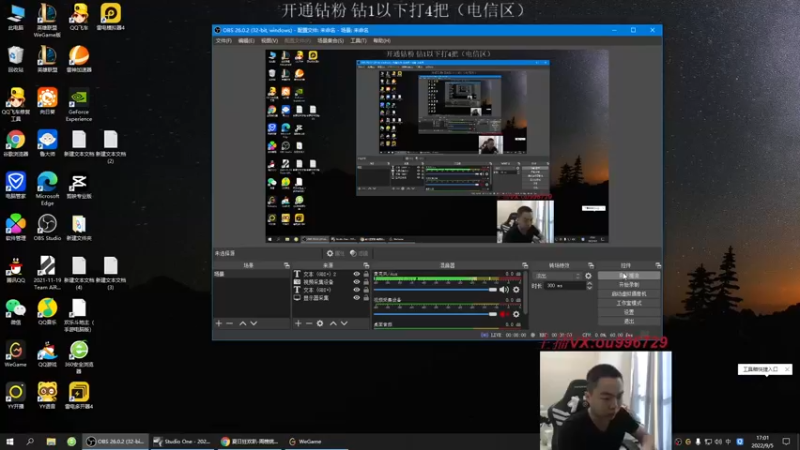This screenshot has height=450, width=800.
Task: Click Filters button above docks
Action: coord(359,253)
